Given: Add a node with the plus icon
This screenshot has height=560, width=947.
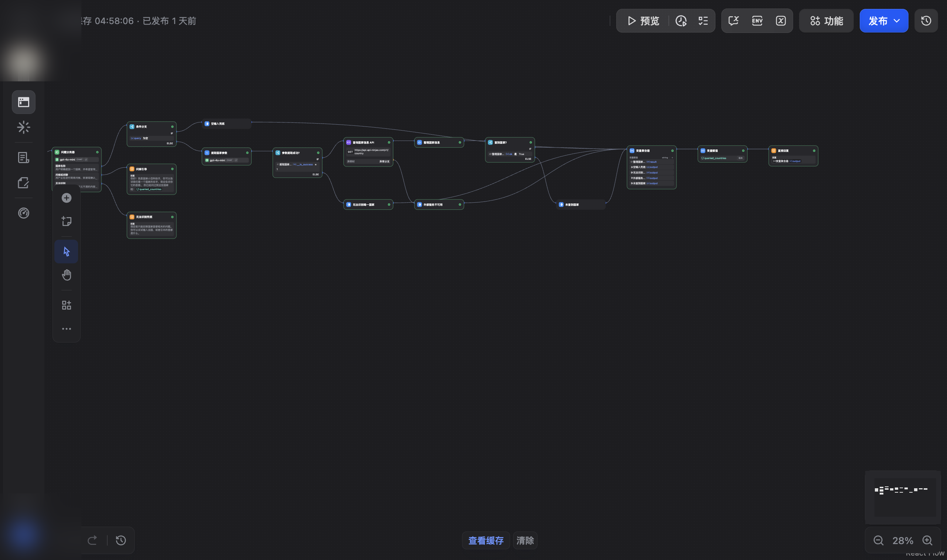Looking at the screenshot, I should tap(67, 198).
